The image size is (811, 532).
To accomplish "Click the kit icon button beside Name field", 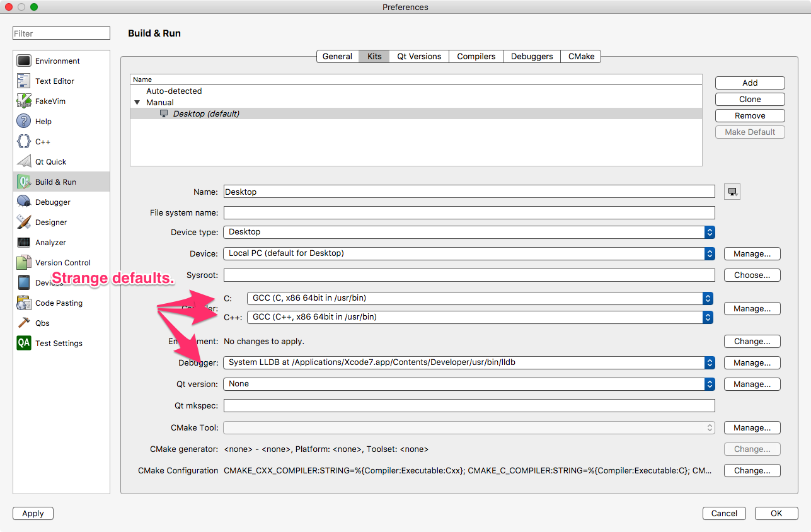I will point(732,191).
